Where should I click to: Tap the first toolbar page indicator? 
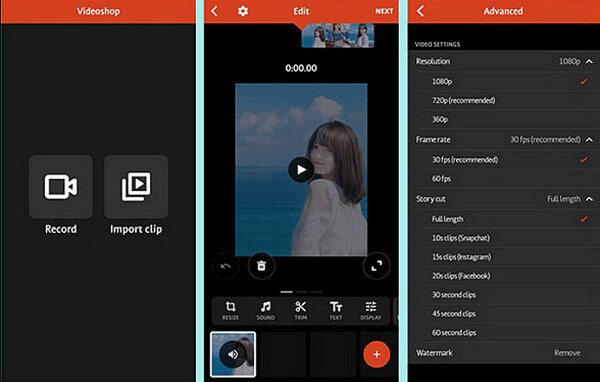coord(286,292)
